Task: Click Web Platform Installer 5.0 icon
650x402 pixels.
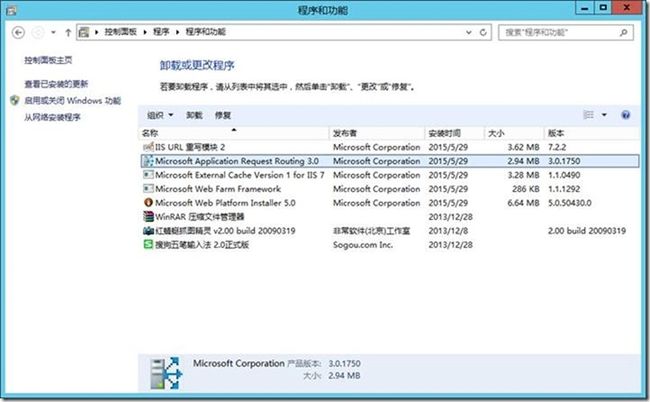Action: tap(148, 203)
